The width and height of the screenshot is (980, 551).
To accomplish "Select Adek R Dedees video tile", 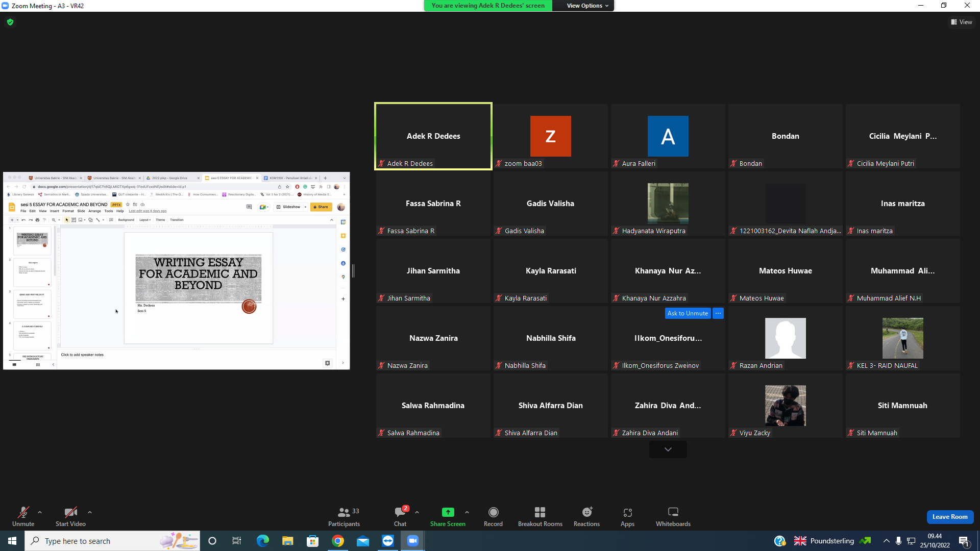I will [433, 136].
